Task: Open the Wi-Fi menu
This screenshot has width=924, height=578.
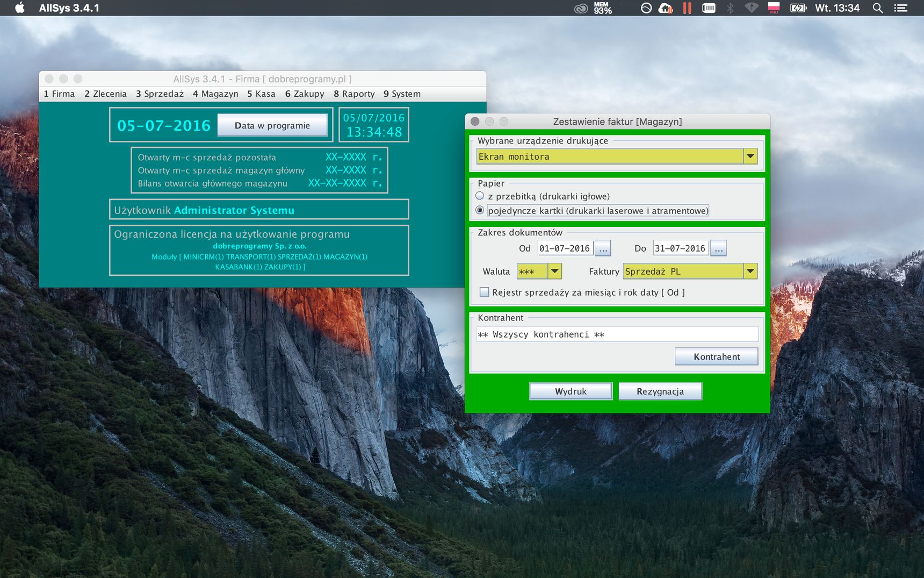Action: 752,8
